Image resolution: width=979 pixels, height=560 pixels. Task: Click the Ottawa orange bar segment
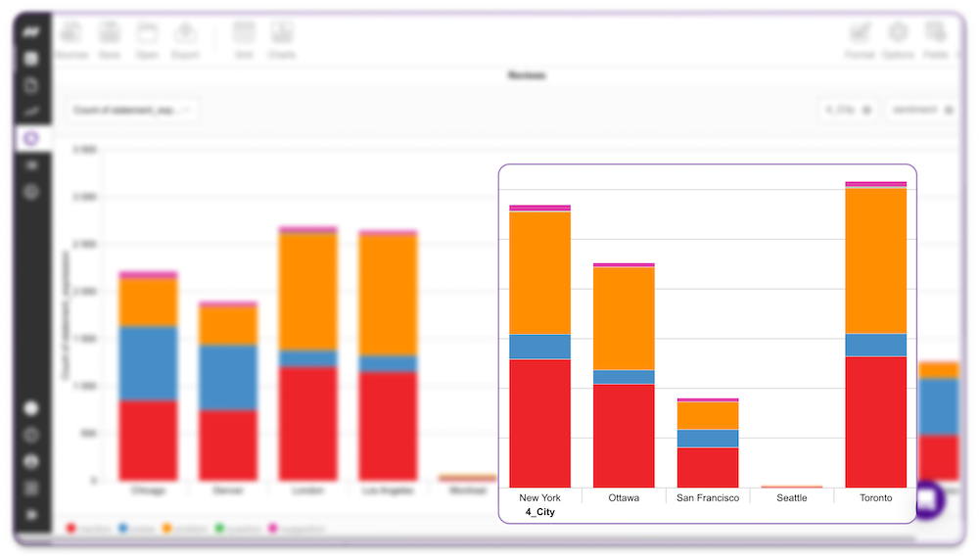(x=624, y=318)
